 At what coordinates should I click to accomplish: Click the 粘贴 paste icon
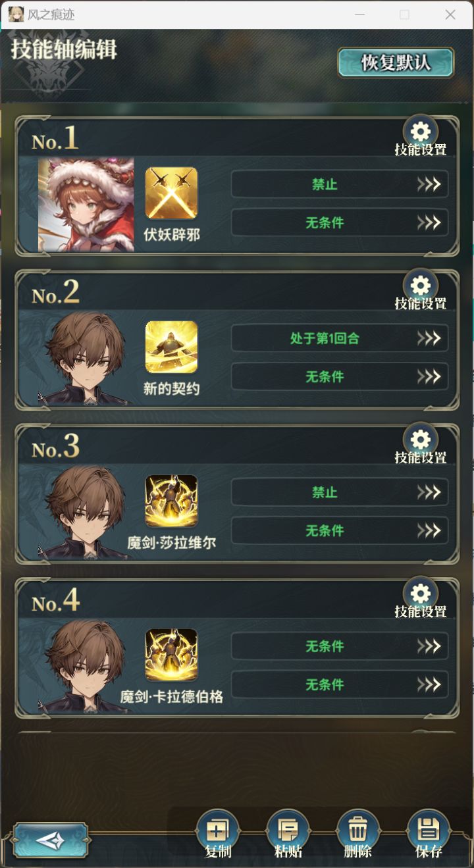click(x=288, y=832)
